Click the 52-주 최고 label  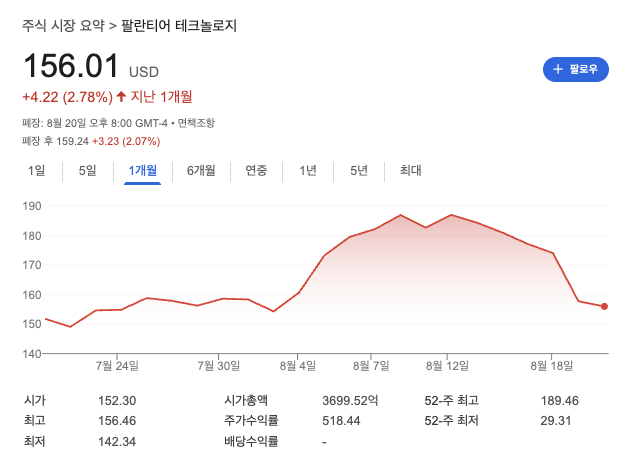tap(451, 400)
